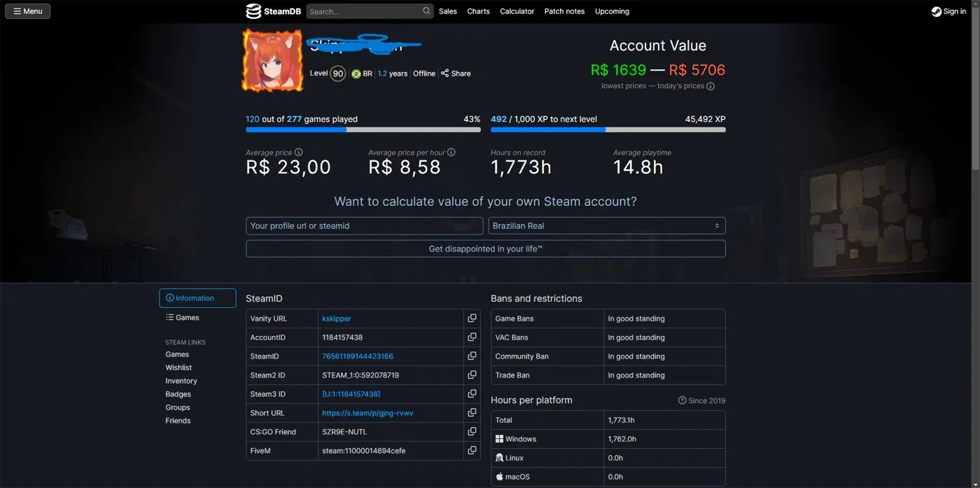Image resolution: width=980 pixels, height=488 pixels.
Task: Copy the Vanity URL value
Action: click(472, 319)
